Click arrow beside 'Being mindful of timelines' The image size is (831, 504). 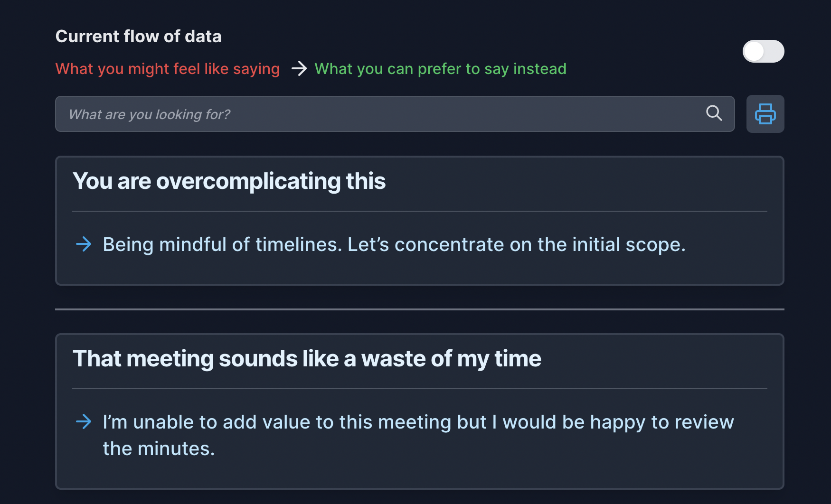(84, 244)
